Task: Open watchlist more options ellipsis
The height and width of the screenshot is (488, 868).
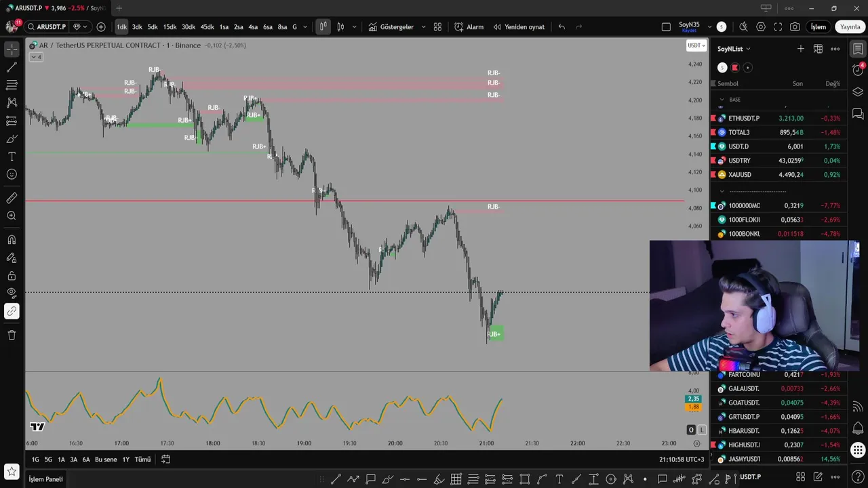Action: click(x=835, y=49)
